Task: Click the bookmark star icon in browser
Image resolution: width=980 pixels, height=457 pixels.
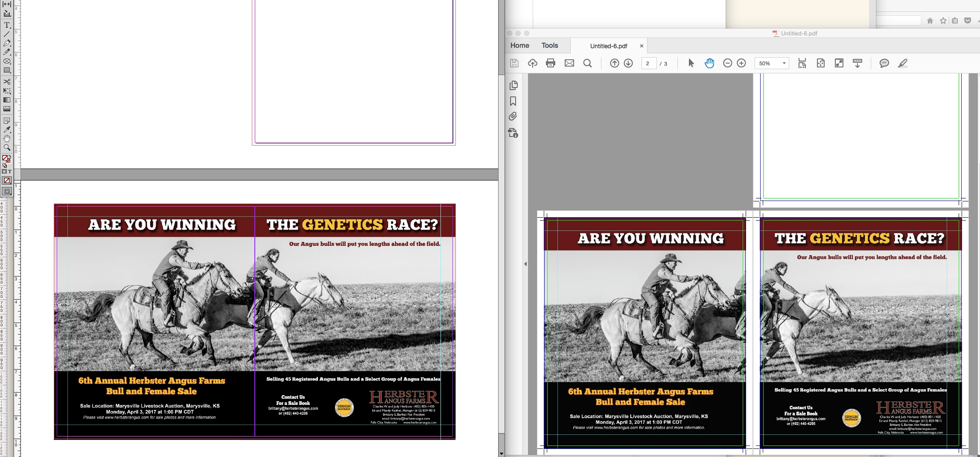Action: [x=943, y=20]
